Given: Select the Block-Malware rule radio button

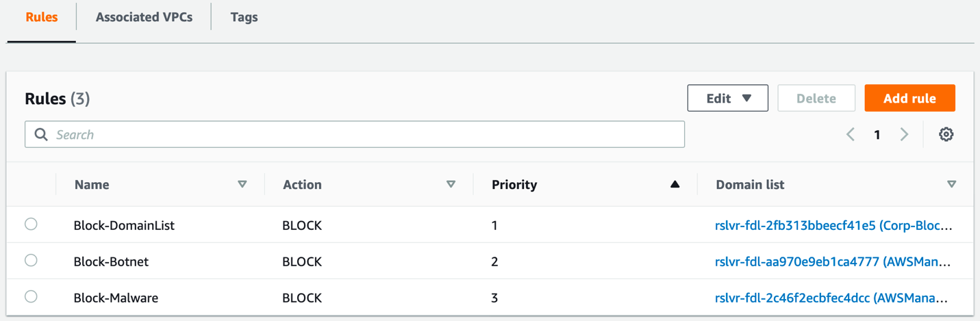Looking at the screenshot, I should (31, 297).
